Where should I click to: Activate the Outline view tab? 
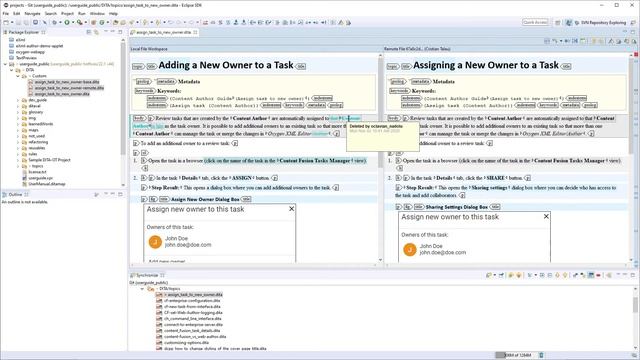15,195
